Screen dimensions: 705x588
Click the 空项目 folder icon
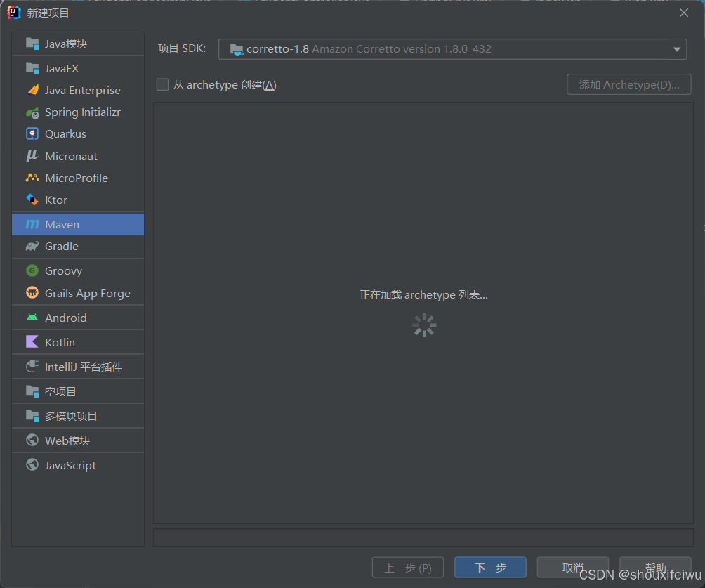click(x=32, y=391)
